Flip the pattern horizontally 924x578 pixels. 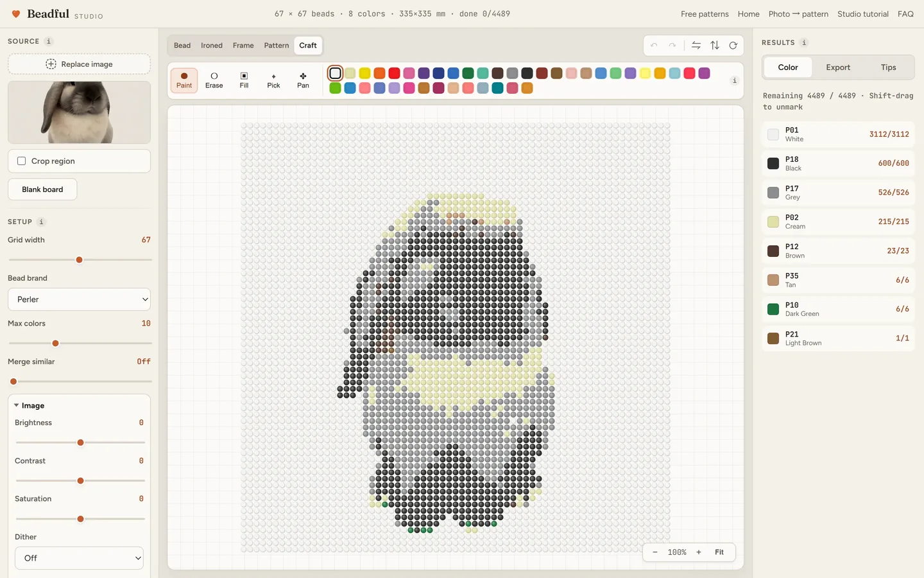tap(696, 46)
